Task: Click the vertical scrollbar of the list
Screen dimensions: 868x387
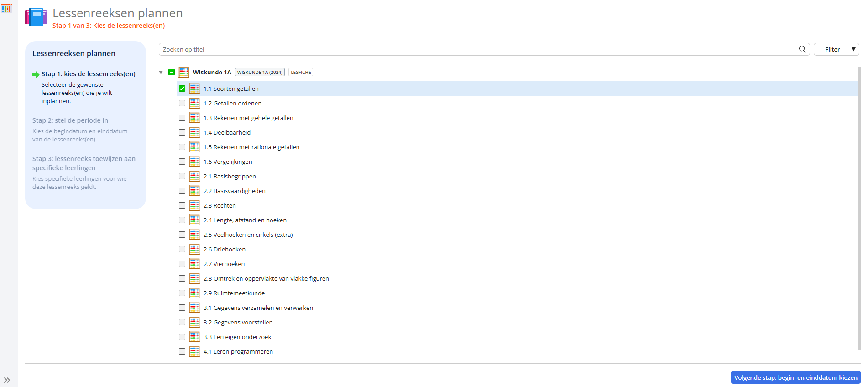Action: pyautogui.click(x=859, y=205)
